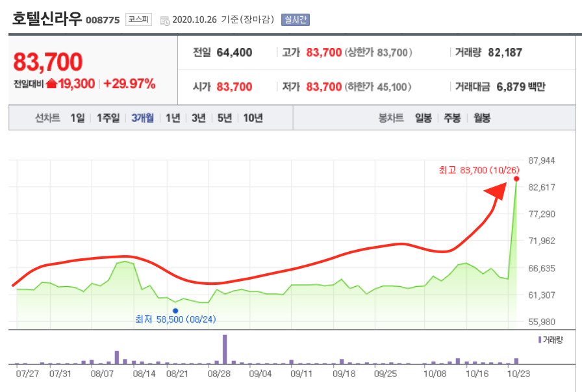Click the 최고 83,700 (10/26) label
The width and height of the screenshot is (582, 392).
tap(479, 170)
